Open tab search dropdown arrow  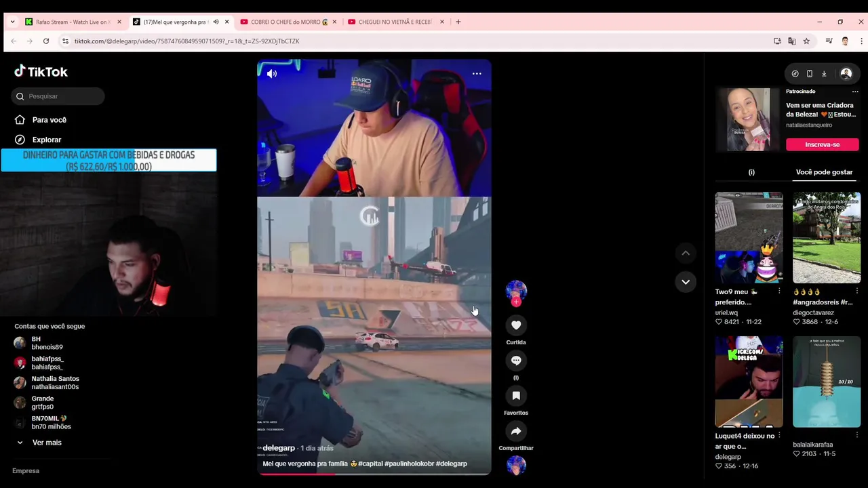(x=12, y=22)
